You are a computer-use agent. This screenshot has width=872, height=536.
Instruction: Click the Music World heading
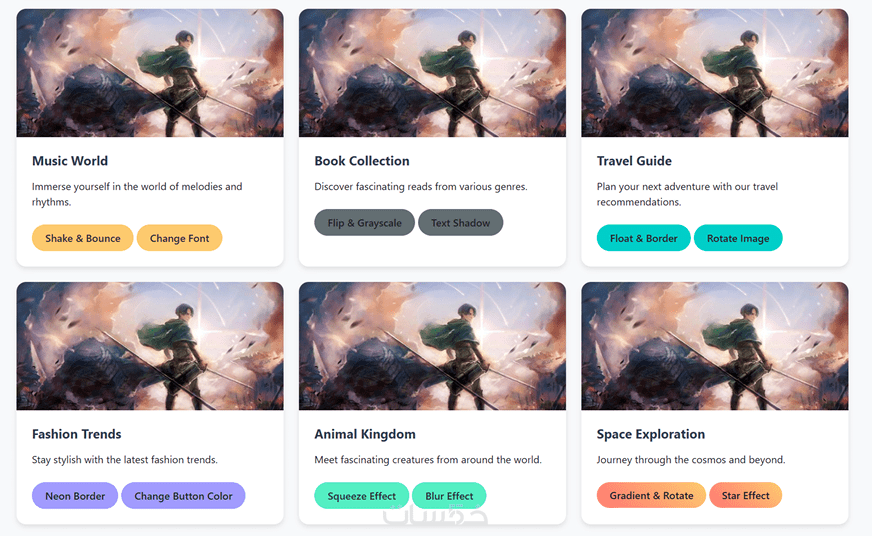[70, 161]
